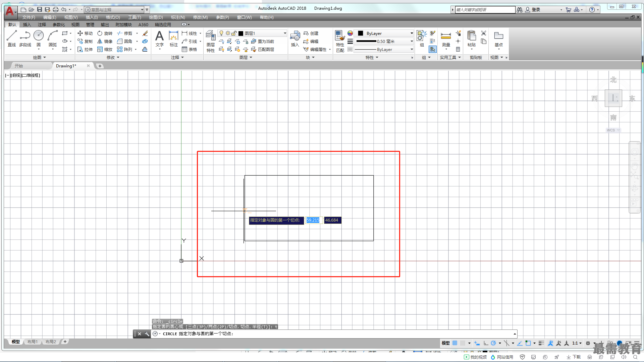Open Layer Properties (图层特性) manager
Screen dimensions: 644x362
coord(210,41)
